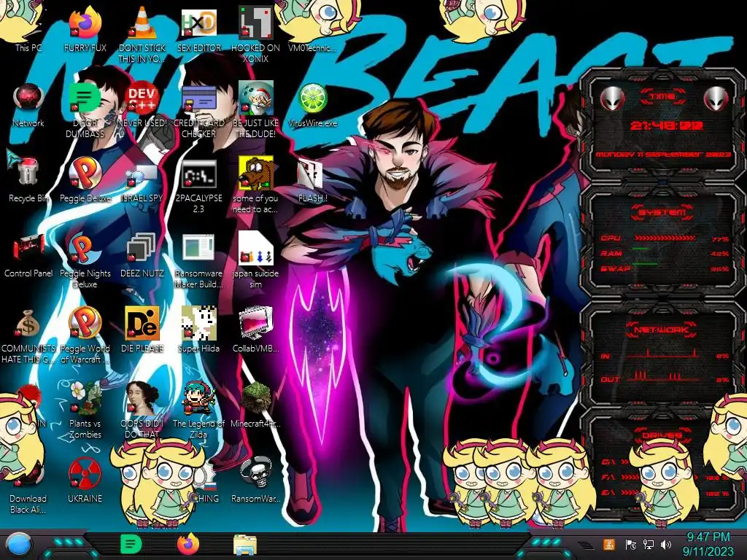Click the 9:47 PM taskbar clock

click(x=708, y=537)
